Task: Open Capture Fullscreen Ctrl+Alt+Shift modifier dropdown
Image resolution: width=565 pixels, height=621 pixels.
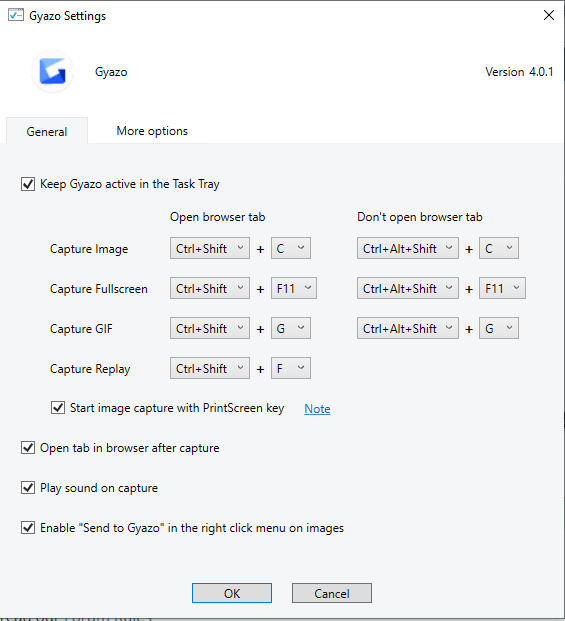Action: tap(408, 288)
